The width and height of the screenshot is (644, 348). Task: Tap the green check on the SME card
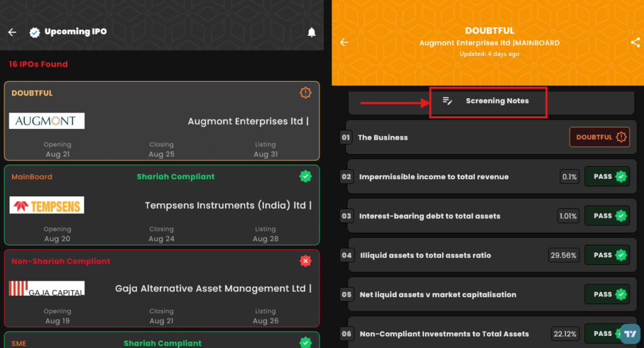click(x=305, y=342)
